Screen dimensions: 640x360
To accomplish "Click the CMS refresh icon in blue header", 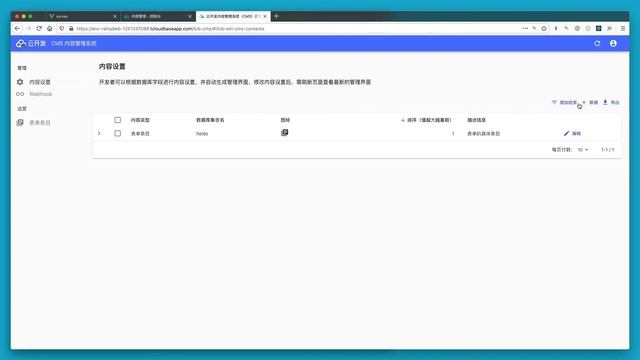I will pyautogui.click(x=597, y=43).
